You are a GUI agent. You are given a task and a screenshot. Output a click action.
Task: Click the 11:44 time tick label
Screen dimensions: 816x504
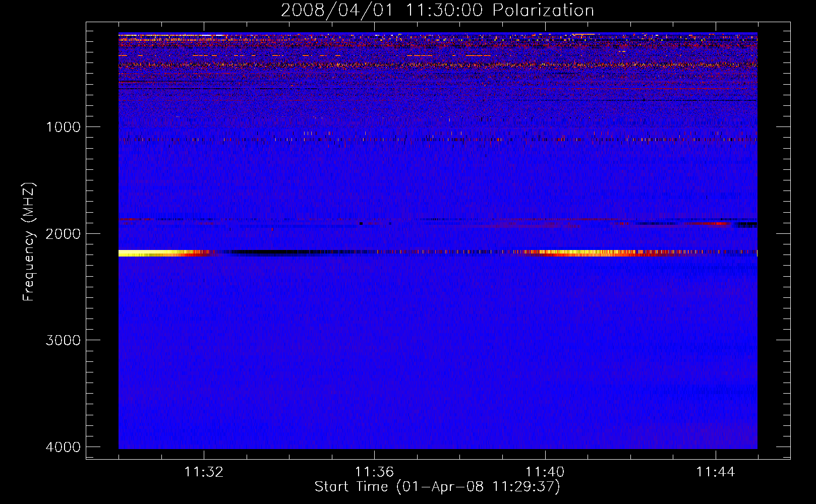click(x=716, y=472)
